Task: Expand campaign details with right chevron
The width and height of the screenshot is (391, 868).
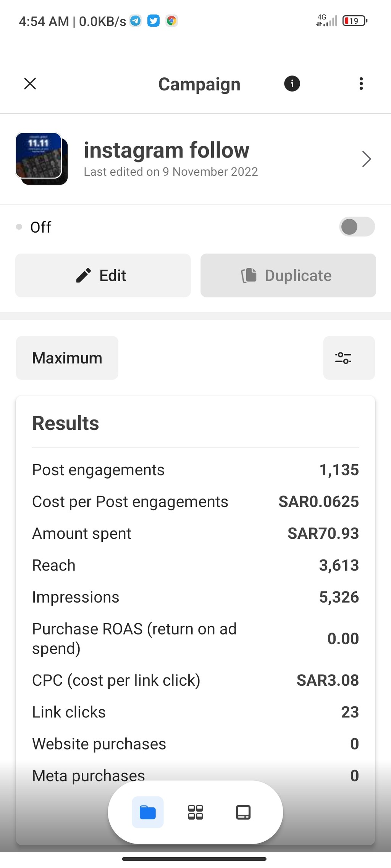Action: (366, 159)
